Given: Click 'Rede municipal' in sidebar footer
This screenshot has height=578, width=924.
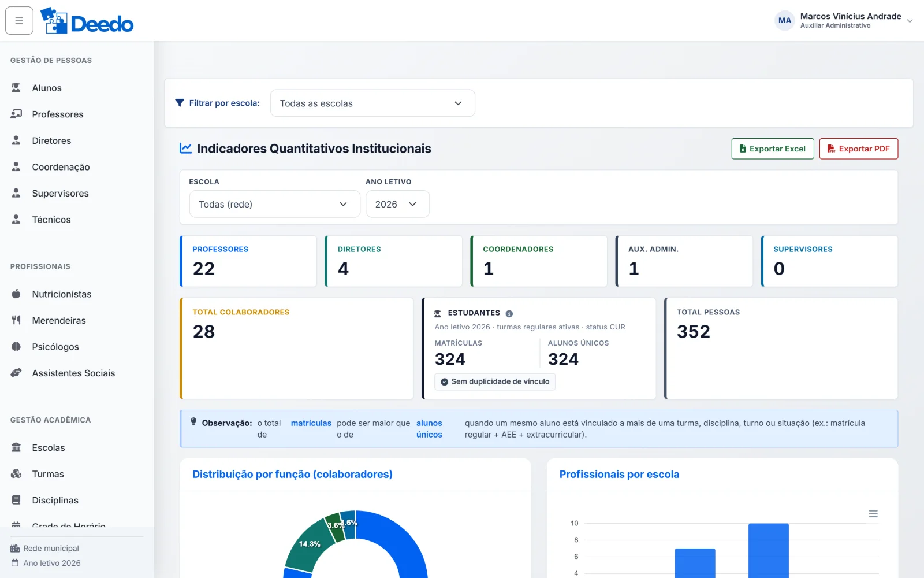Looking at the screenshot, I should [x=51, y=549].
